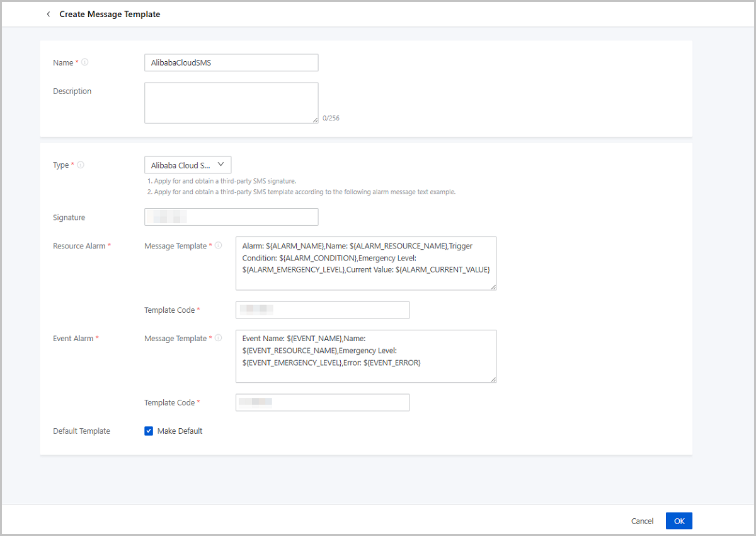Toggle the Make Default checkbox

click(x=149, y=431)
